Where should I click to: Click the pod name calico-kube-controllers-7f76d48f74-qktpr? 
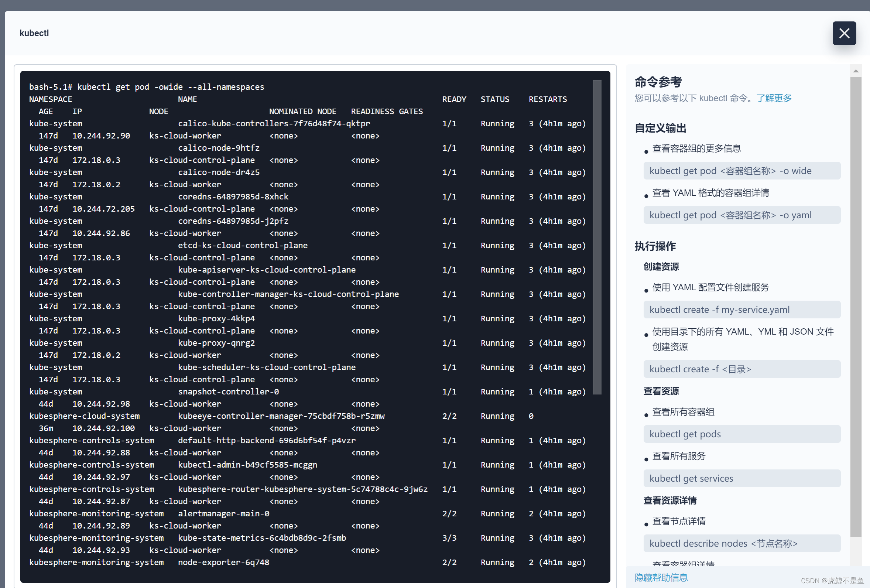(x=274, y=124)
